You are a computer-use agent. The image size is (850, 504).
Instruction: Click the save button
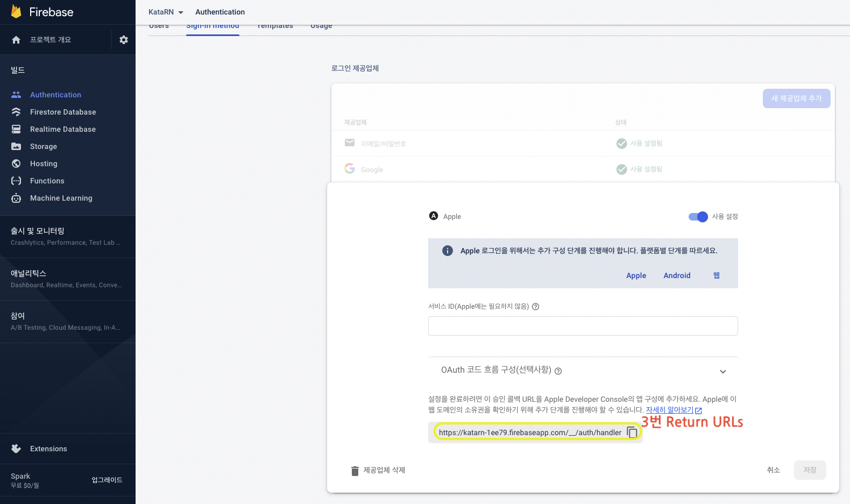click(810, 470)
